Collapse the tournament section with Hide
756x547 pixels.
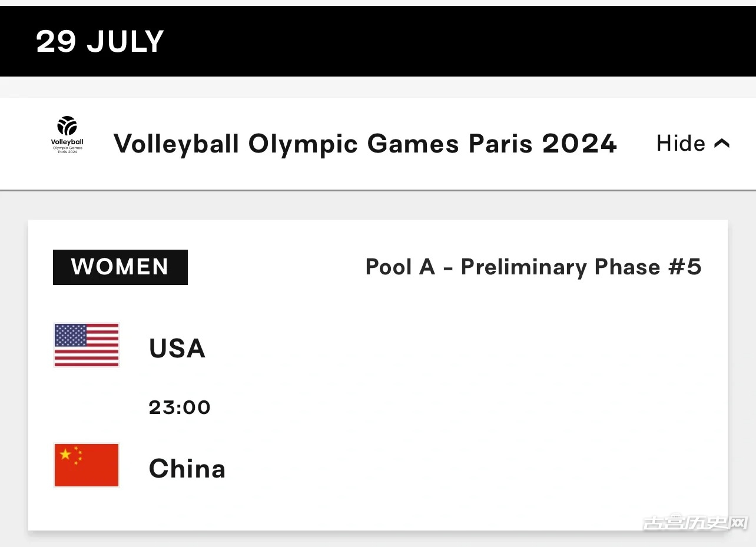click(x=693, y=143)
